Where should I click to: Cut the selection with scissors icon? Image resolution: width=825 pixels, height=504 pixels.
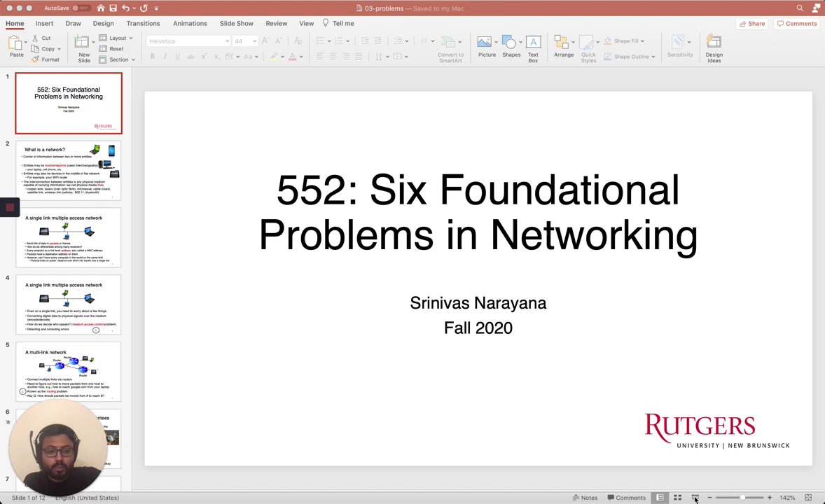[x=41, y=38]
